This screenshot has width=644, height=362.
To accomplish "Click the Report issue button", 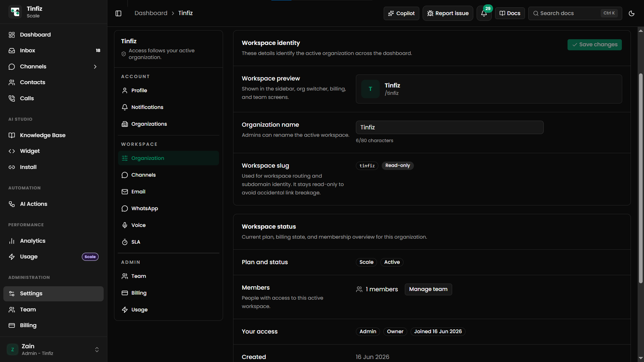I will click(x=448, y=13).
